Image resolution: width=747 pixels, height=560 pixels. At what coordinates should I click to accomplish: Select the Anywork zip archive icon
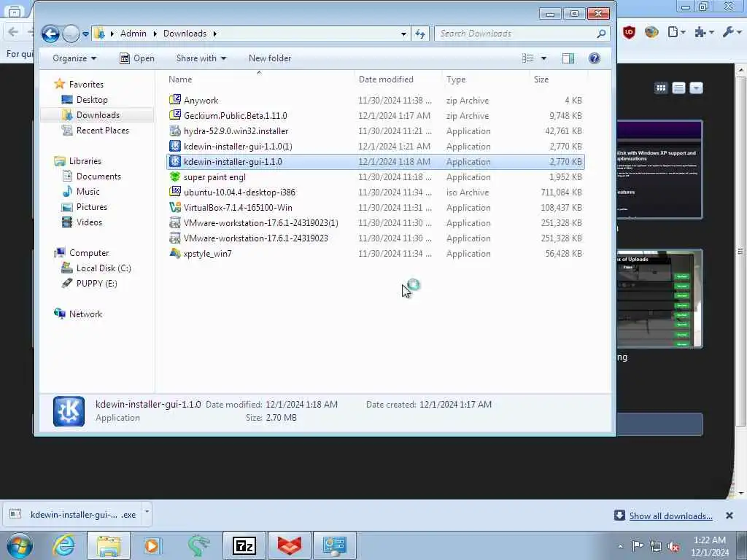click(175, 99)
